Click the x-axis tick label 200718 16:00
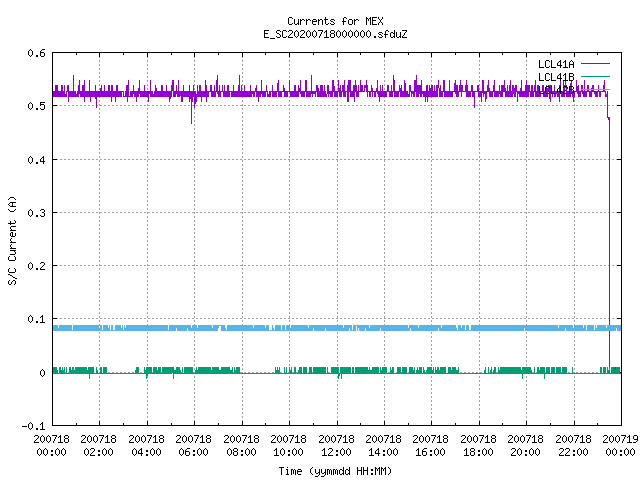This screenshot has height=480, width=640. [431, 445]
